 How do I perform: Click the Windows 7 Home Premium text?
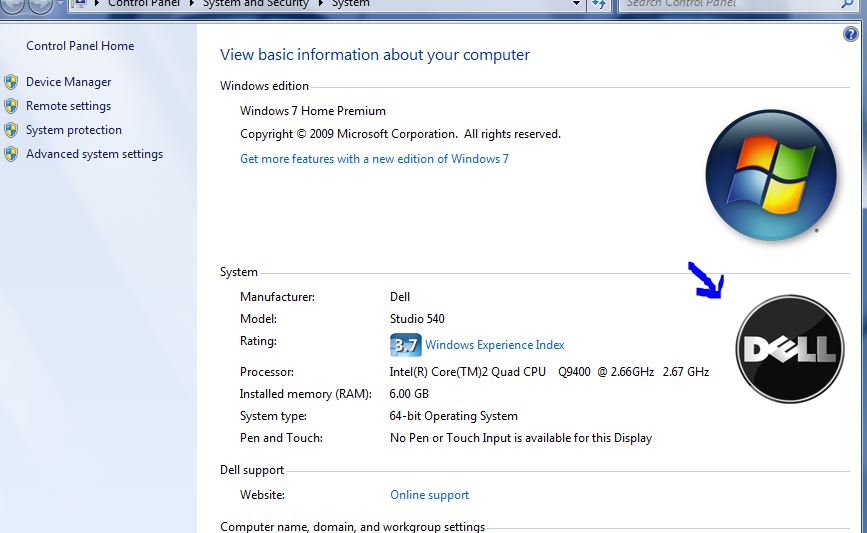point(313,111)
